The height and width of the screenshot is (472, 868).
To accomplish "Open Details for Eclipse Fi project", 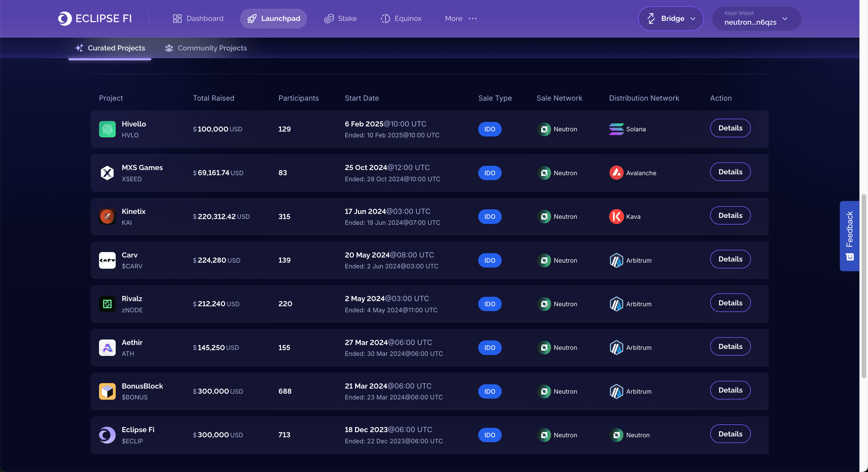I will click(730, 434).
